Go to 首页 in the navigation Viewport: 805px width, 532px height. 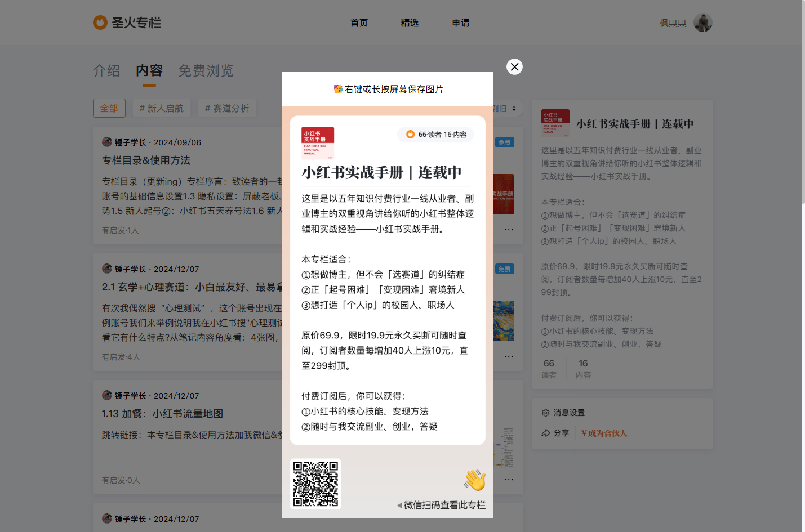pyautogui.click(x=359, y=23)
